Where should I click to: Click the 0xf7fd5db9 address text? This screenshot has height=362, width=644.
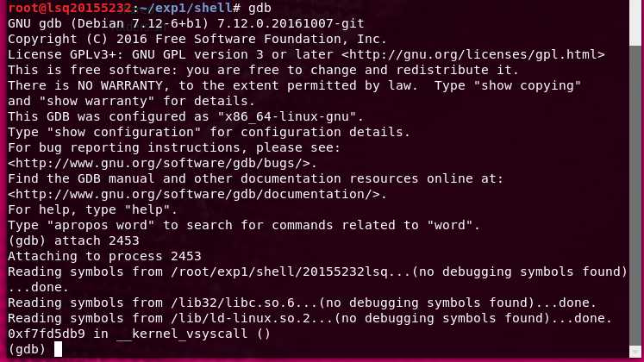(x=47, y=334)
